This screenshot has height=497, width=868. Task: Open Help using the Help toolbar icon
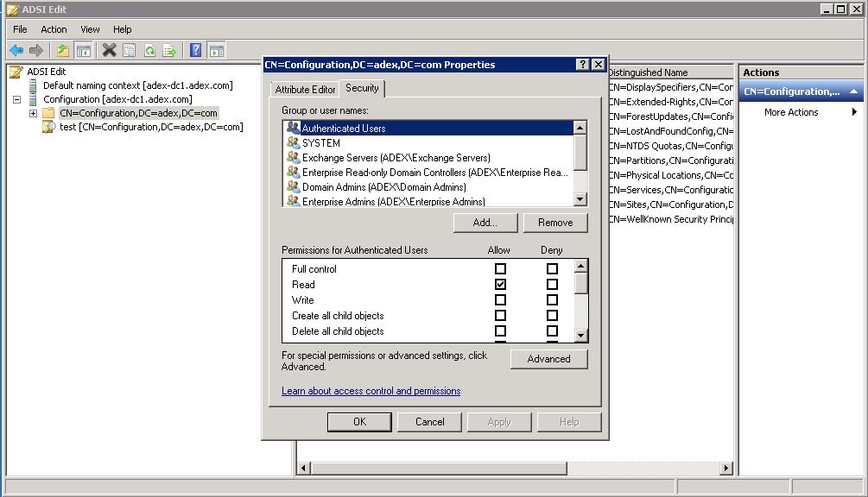point(193,49)
